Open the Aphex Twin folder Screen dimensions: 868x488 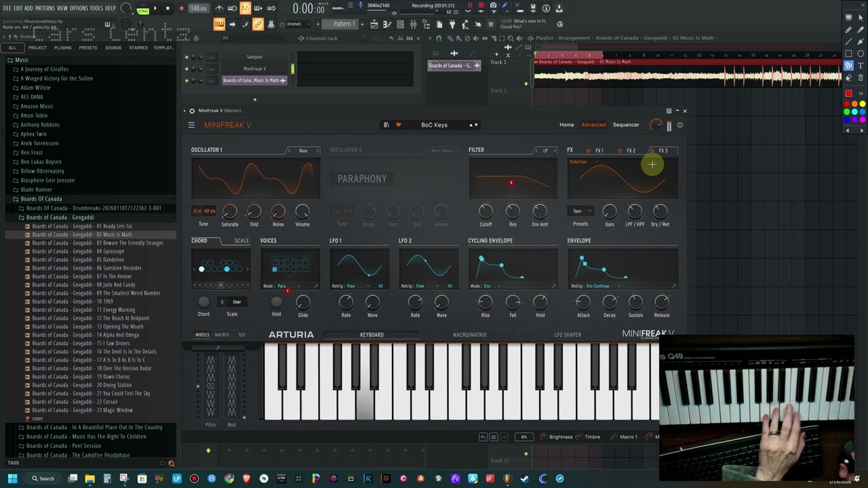tap(33, 134)
